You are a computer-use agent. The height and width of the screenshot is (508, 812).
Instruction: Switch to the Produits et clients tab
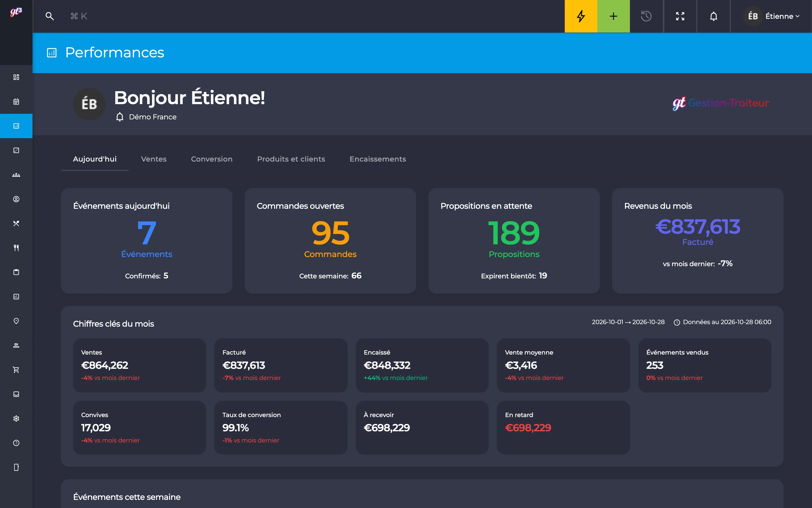point(291,159)
